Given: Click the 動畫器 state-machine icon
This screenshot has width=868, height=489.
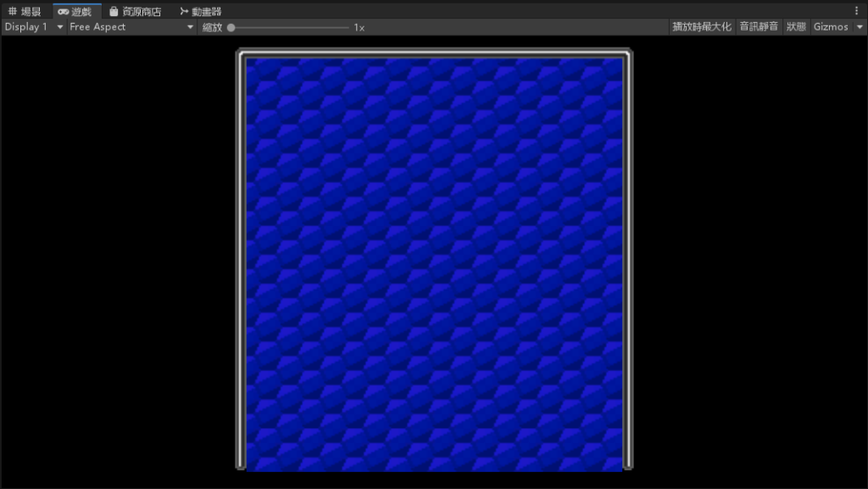Looking at the screenshot, I should pos(184,12).
